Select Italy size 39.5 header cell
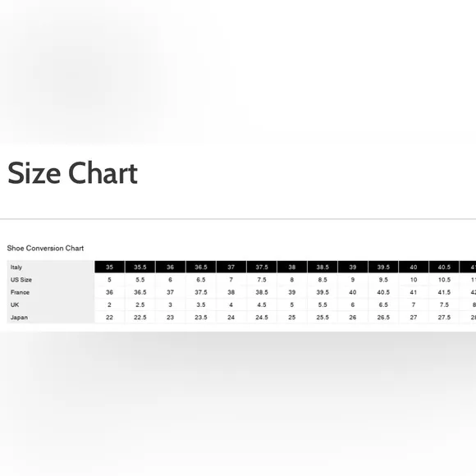The width and height of the screenshot is (476, 476). click(x=383, y=268)
